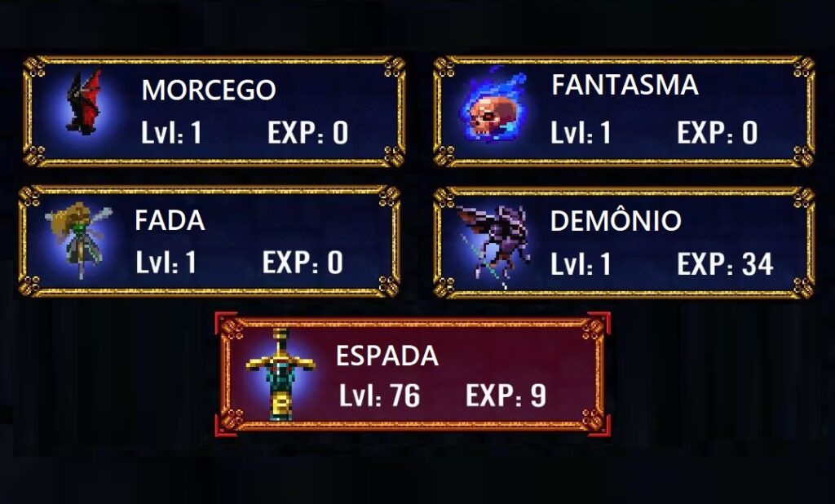This screenshot has width=835, height=504.
Task: Click the Fantasma EXP: 0 value
Action: pyautogui.click(x=718, y=133)
